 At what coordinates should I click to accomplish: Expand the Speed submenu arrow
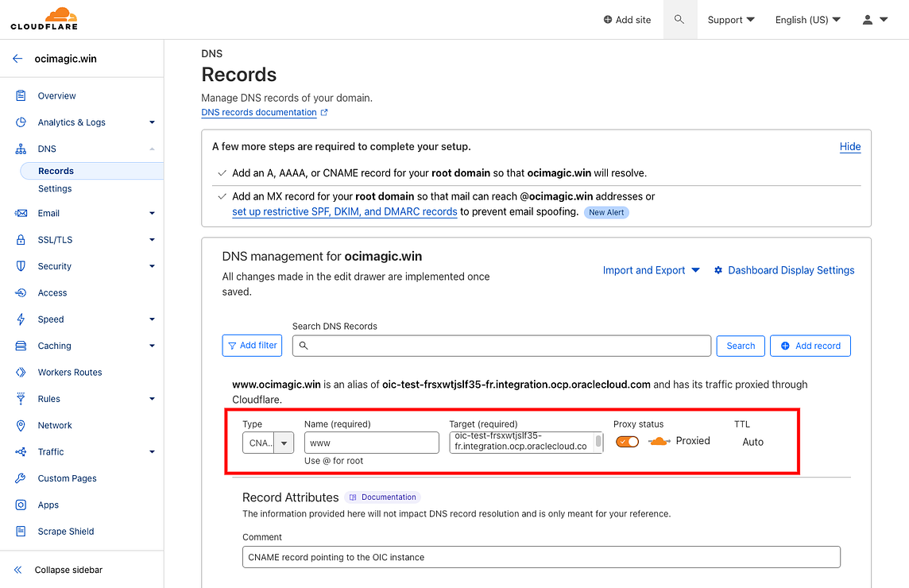152,319
